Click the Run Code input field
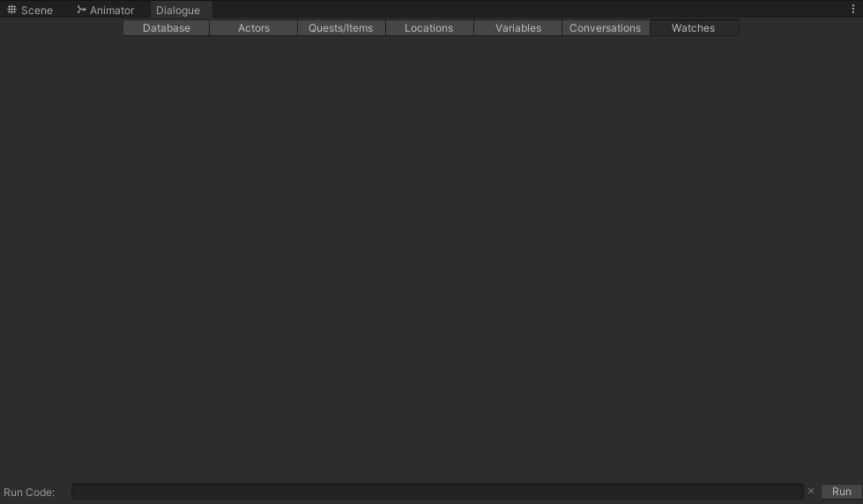Viewport: 863px width, 504px height. pos(437,492)
